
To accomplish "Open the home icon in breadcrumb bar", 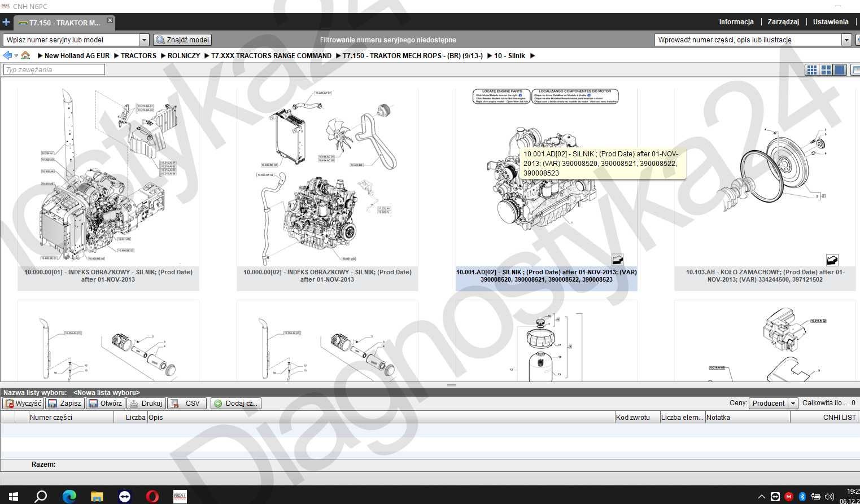I will coord(25,55).
